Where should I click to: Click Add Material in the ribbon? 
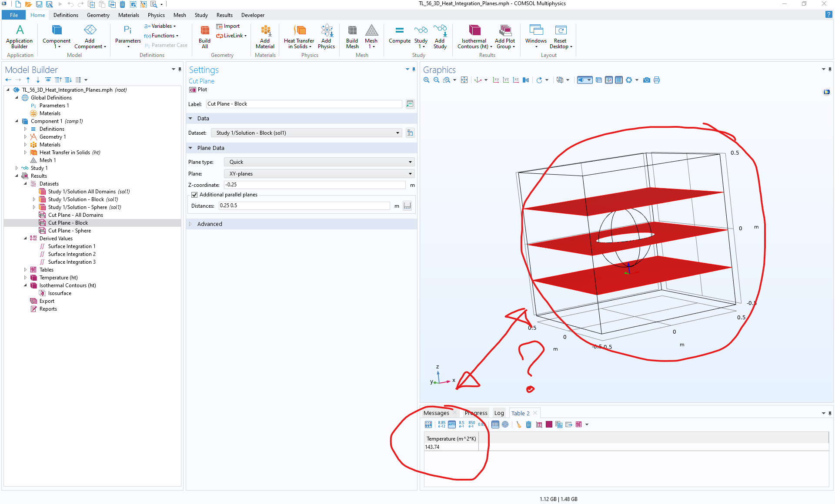[265, 36]
